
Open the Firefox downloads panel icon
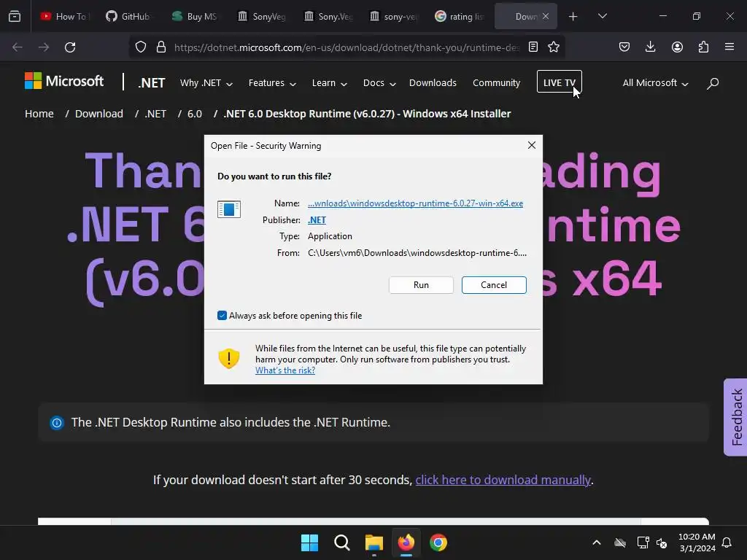coord(650,47)
